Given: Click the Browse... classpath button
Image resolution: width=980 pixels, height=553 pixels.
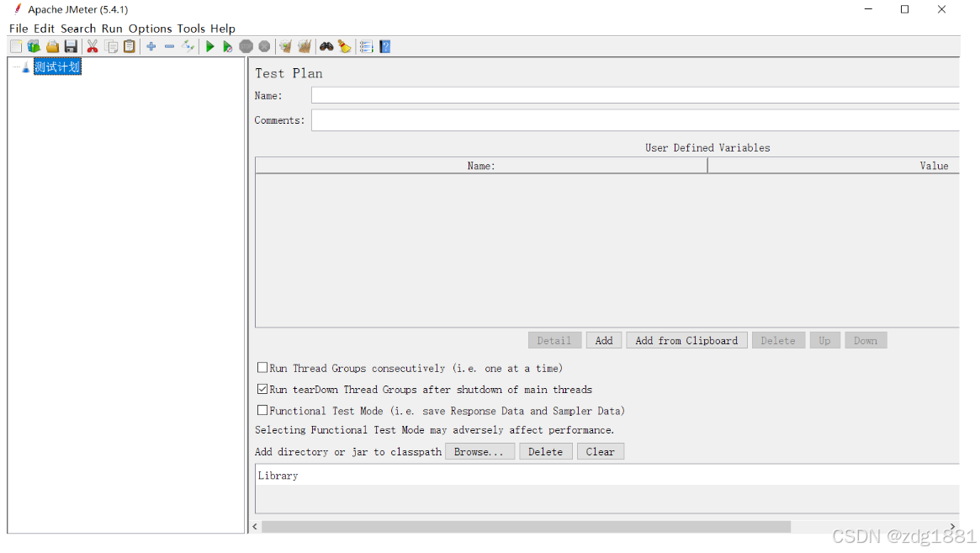Looking at the screenshot, I should pyautogui.click(x=479, y=452).
